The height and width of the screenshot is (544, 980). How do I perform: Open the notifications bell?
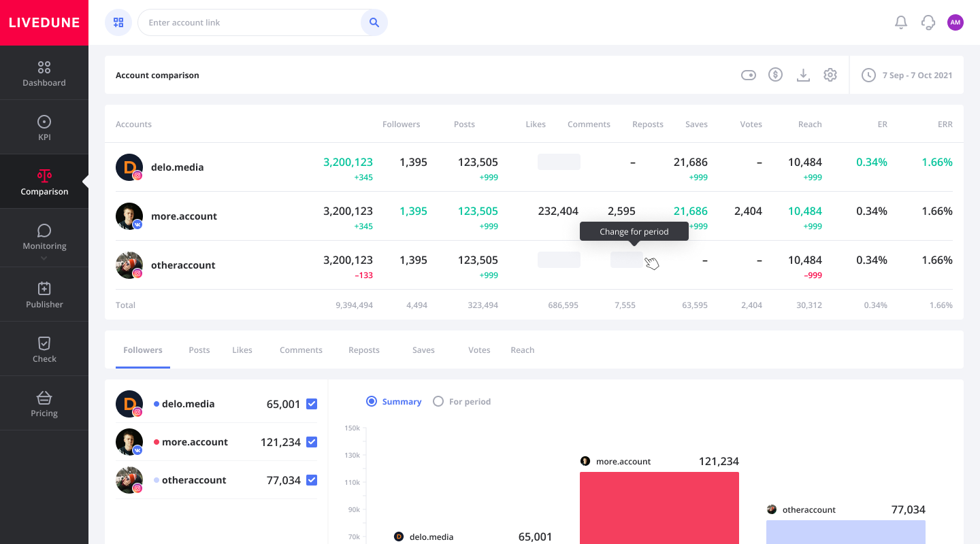pyautogui.click(x=901, y=22)
